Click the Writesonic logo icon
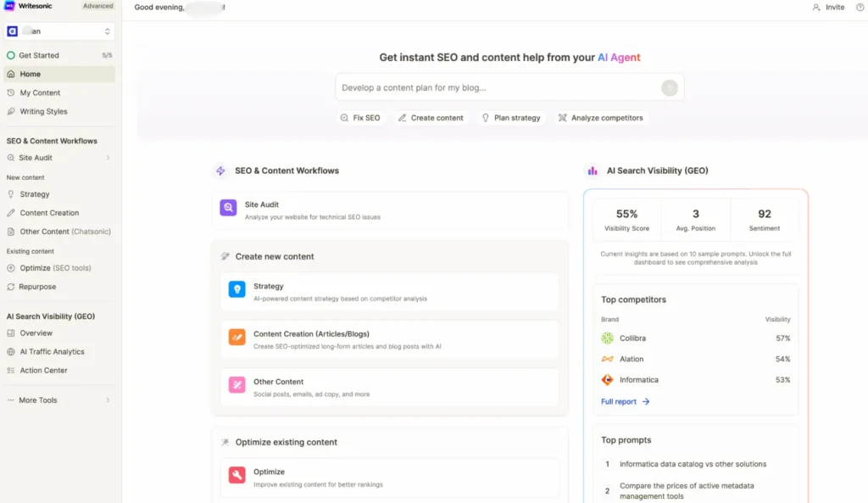The image size is (868, 503). coord(9,6)
